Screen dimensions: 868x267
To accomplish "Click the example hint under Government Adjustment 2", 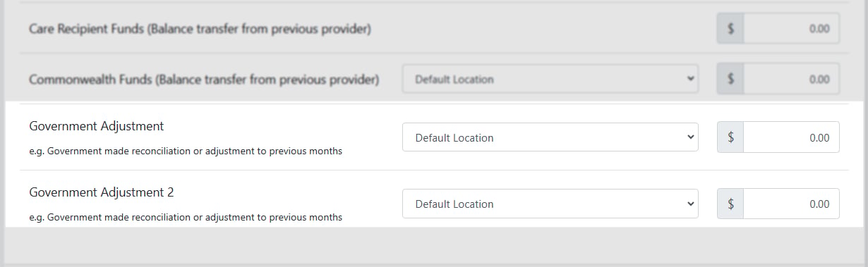I will pos(186,217).
